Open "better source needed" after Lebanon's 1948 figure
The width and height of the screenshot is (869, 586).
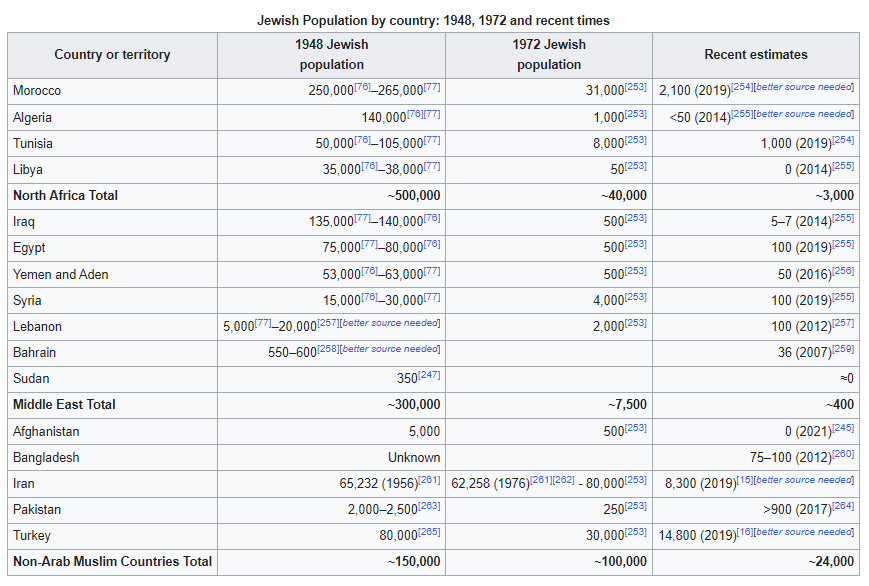tap(391, 323)
